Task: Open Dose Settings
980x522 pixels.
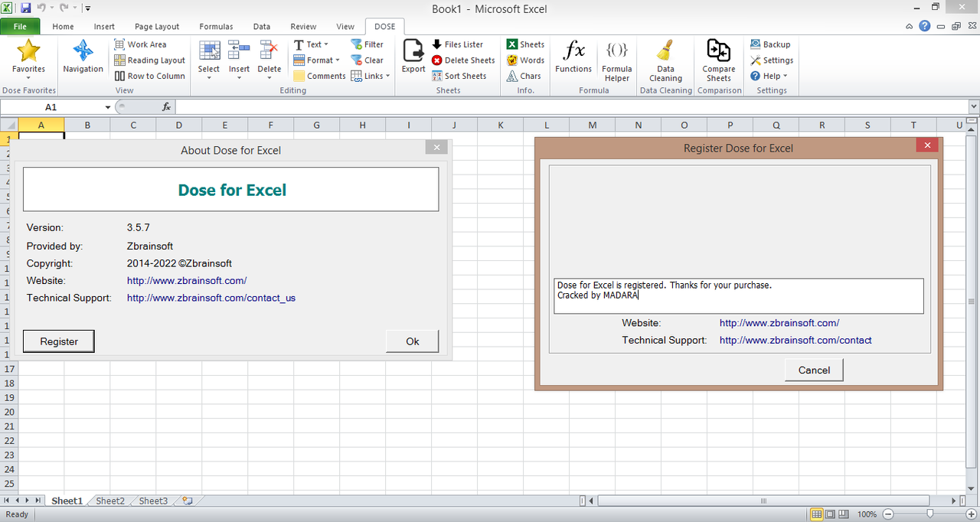Action: point(772,60)
